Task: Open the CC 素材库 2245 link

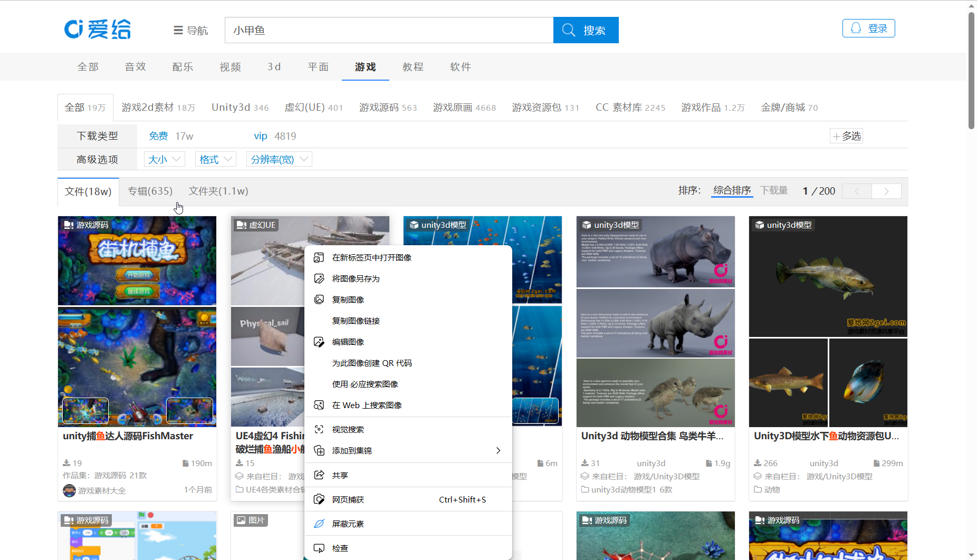Action: click(630, 108)
